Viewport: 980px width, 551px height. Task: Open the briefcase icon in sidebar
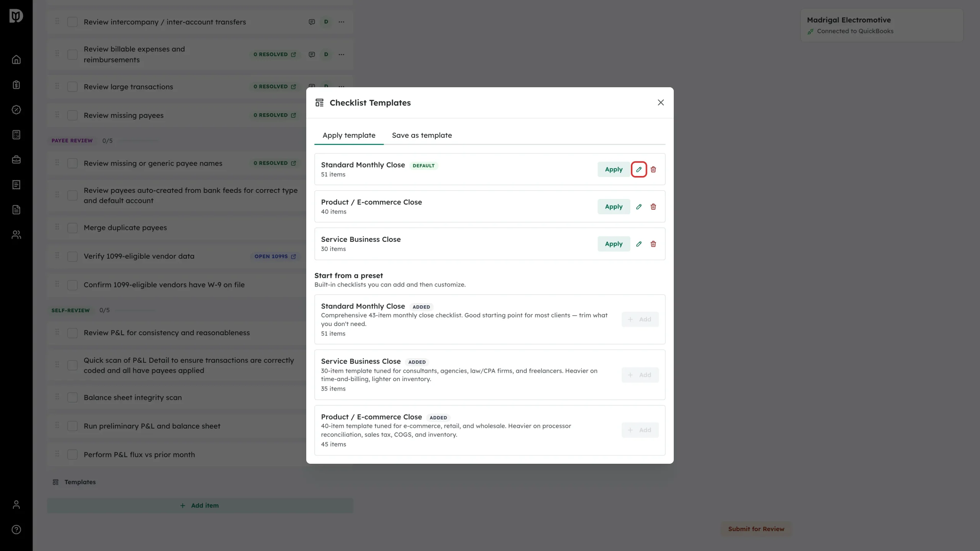[x=16, y=160]
